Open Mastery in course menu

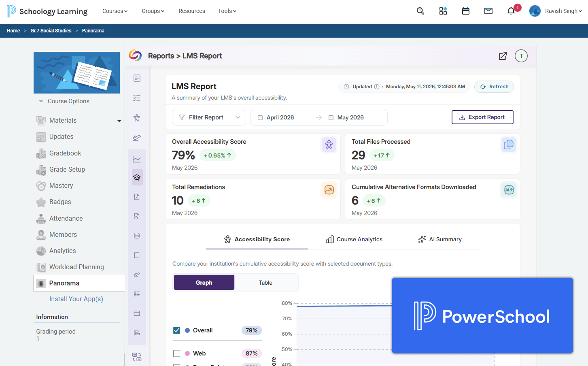(x=61, y=185)
